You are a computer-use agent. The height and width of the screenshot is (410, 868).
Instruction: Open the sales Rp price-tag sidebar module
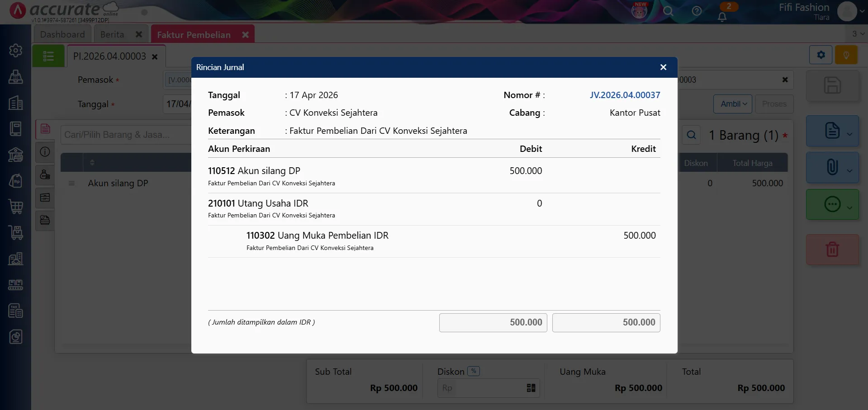pyautogui.click(x=16, y=181)
